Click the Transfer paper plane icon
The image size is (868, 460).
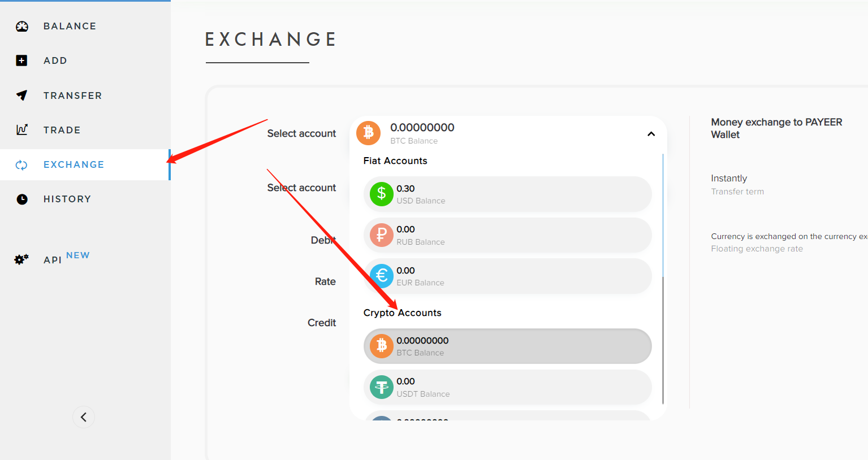pyautogui.click(x=21, y=95)
